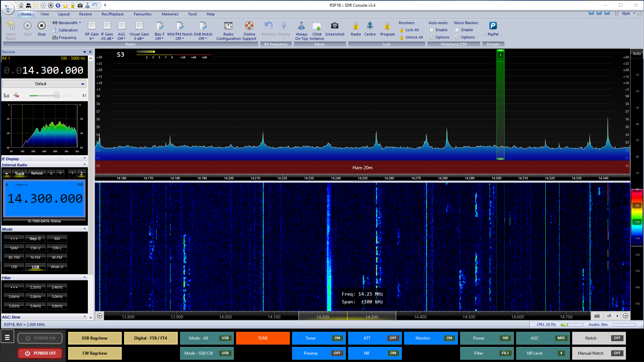Image resolution: width=644 pixels, height=362 pixels.
Task: Open the AGC Off dropdown
Action: pos(122,31)
